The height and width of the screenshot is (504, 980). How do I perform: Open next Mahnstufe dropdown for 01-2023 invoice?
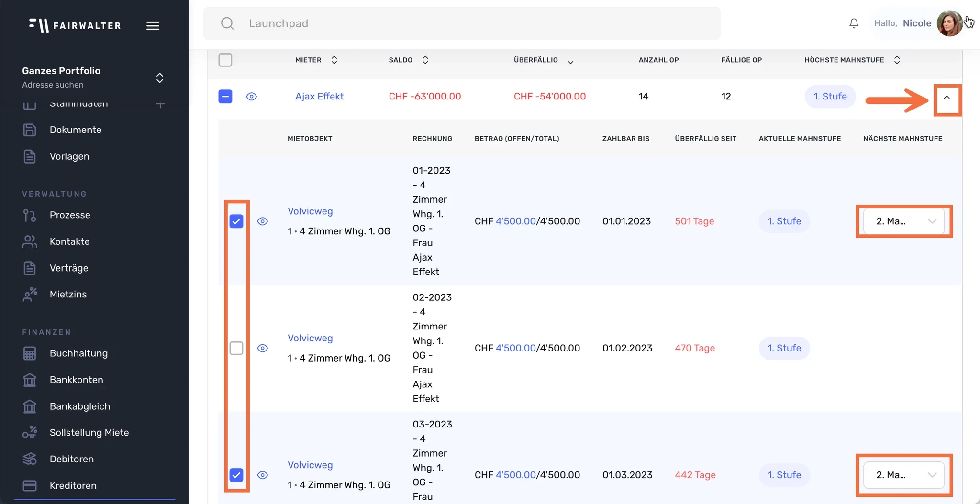click(904, 221)
